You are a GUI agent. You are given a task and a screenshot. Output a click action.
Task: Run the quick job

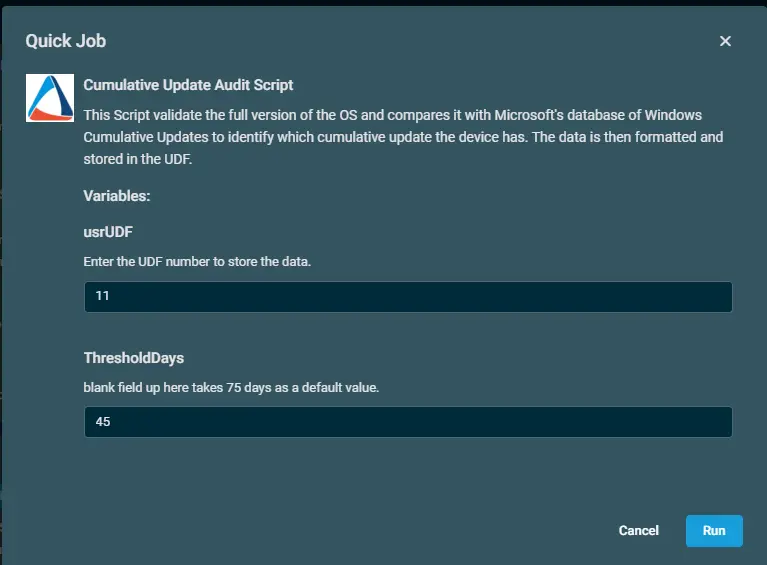coord(713,531)
